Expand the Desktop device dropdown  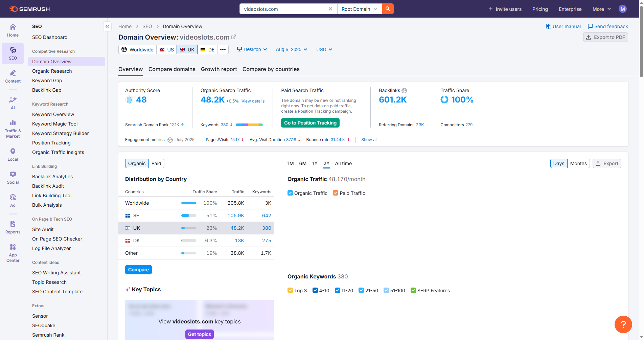pos(252,49)
